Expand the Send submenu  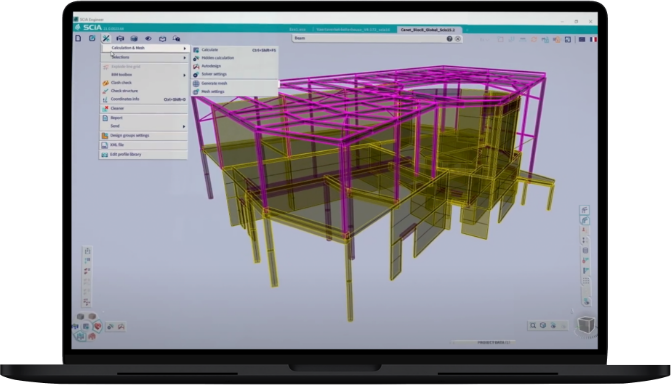click(x=144, y=126)
